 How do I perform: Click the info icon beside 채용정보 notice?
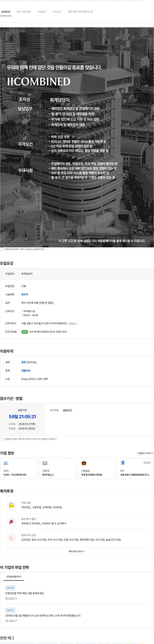click(x=2, y=249)
